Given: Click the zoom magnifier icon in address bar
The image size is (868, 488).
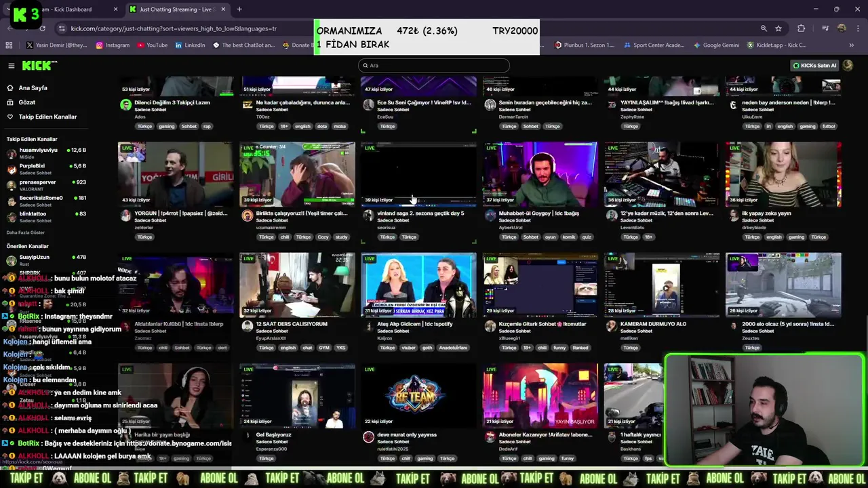Looking at the screenshot, I should click(764, 28).
